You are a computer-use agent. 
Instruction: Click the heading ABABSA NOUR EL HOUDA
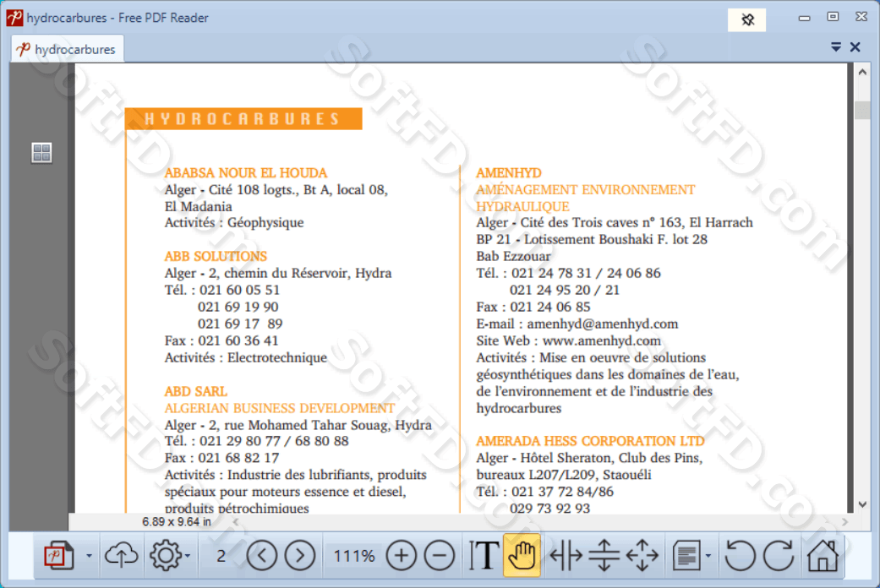pos(245,173)
